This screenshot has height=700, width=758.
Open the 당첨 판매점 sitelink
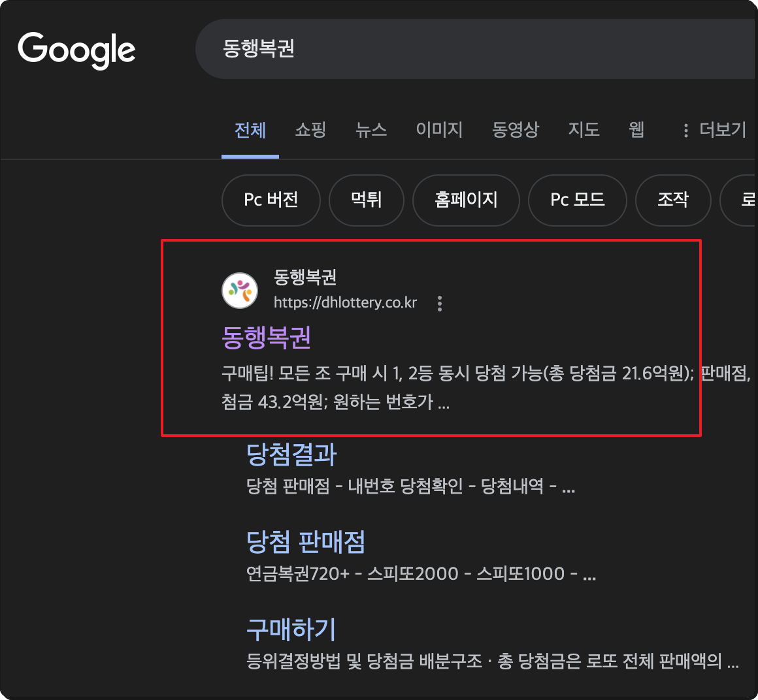click(306, 542)
